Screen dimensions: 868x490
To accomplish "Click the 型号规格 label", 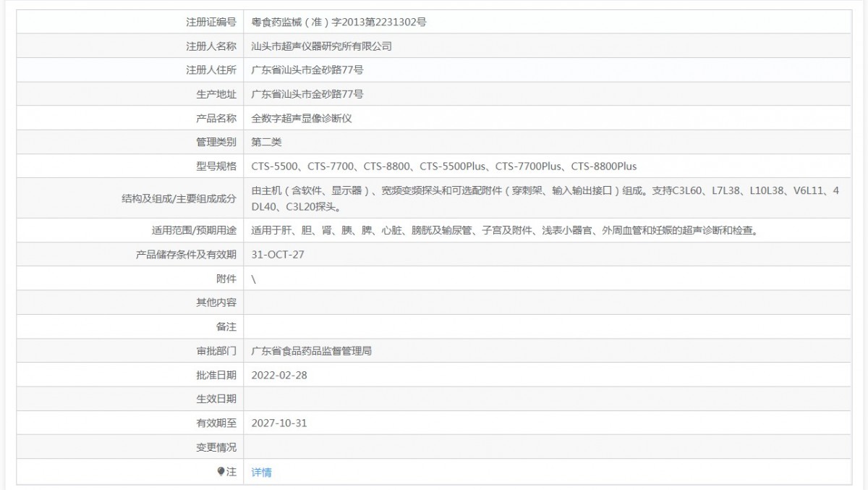I will 216,166.
